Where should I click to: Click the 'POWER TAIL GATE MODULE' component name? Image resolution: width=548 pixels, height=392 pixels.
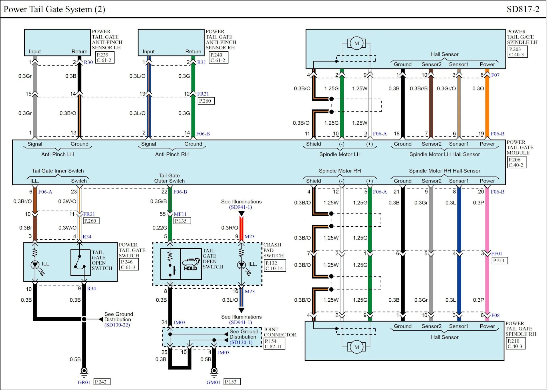point(520,147)
